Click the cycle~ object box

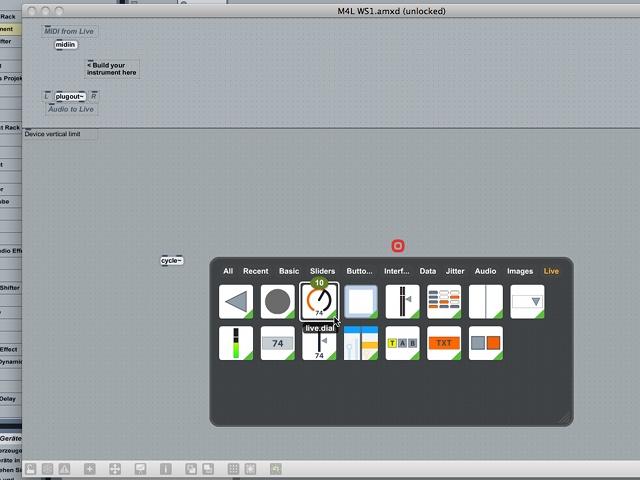(x=172, y=260)
